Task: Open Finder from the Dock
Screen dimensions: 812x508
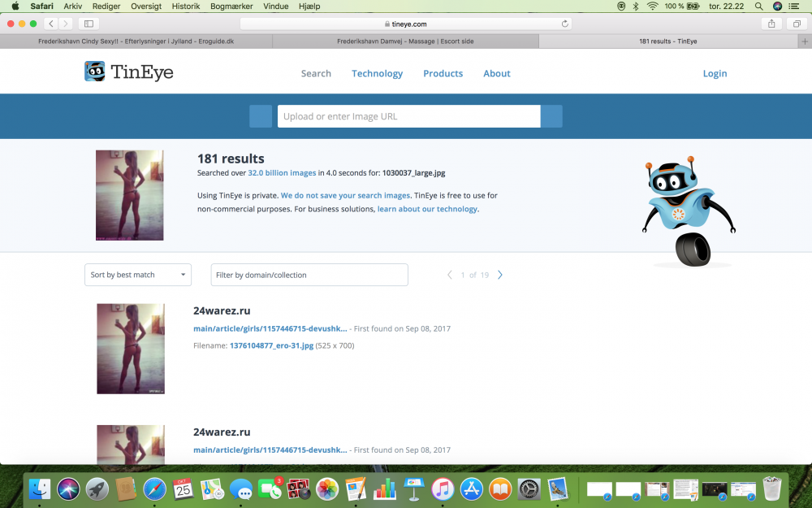Action: 39,488
